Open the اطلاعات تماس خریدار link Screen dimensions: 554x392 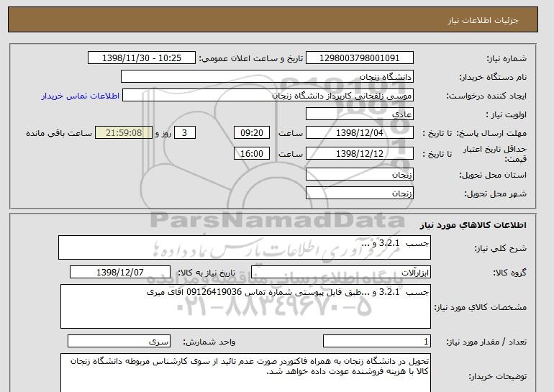pos(81,96)
